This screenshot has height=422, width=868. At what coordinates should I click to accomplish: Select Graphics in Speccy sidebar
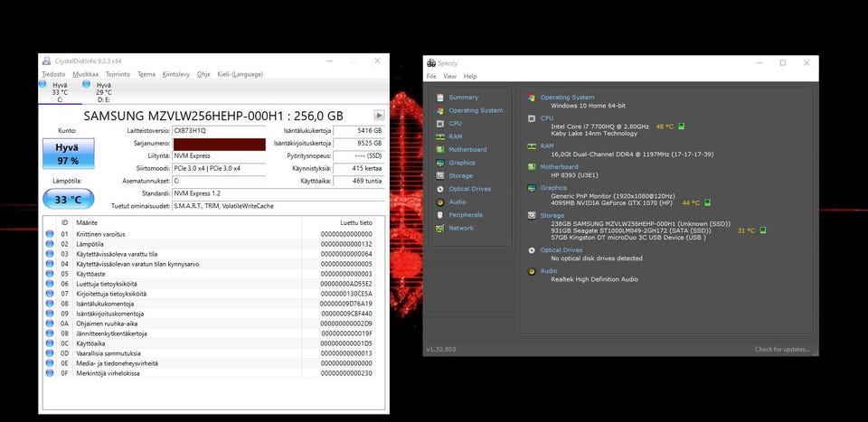(462, 163)
